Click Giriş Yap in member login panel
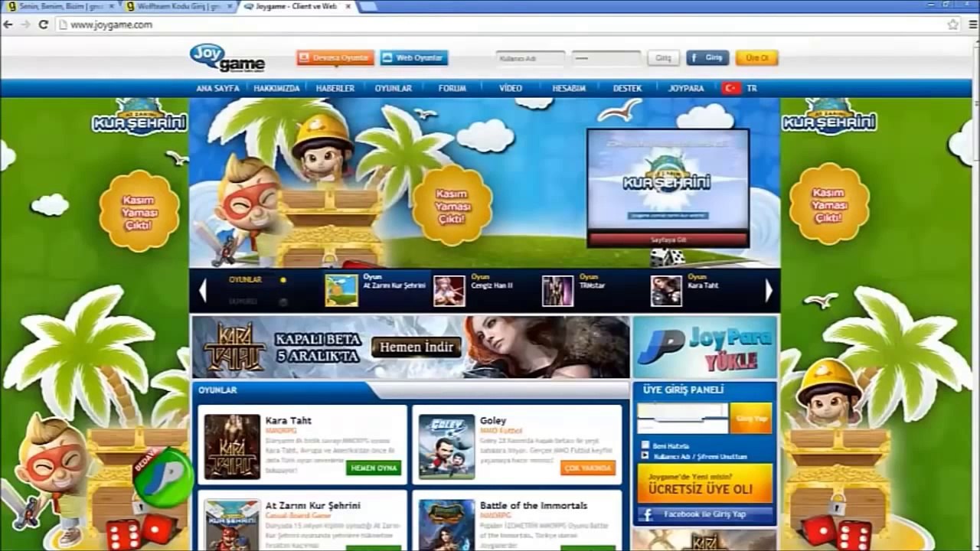 (751, 418)
